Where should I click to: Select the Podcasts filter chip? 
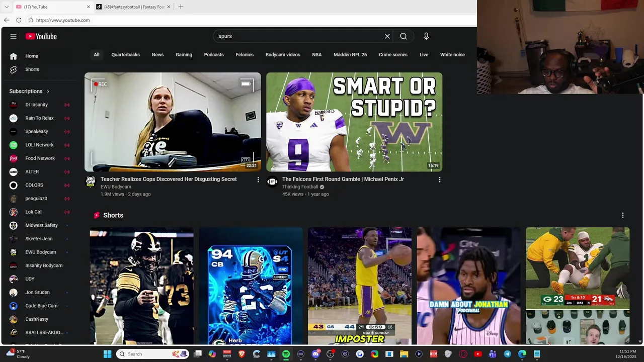pos(214,55)
